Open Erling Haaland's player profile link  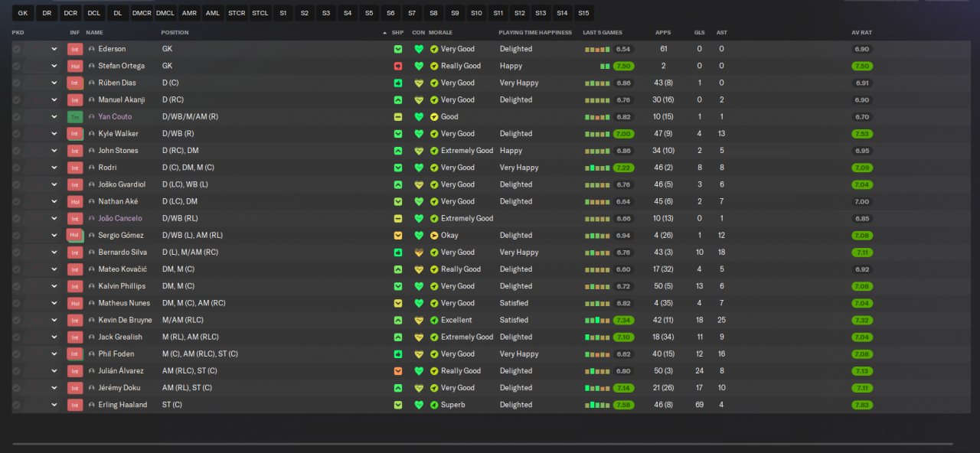pyautogui.click(x=122, y=405)
